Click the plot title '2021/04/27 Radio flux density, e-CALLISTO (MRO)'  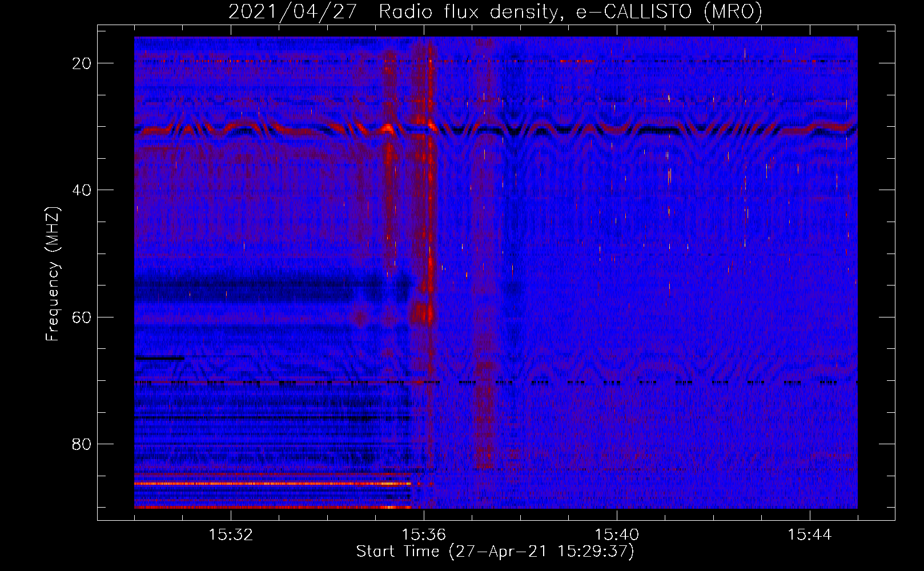pos(495,11)
